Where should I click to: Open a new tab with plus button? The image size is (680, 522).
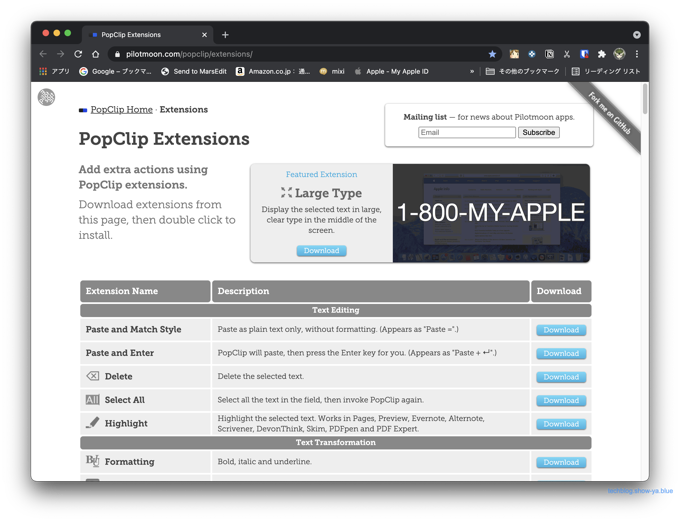click(225, 35)
